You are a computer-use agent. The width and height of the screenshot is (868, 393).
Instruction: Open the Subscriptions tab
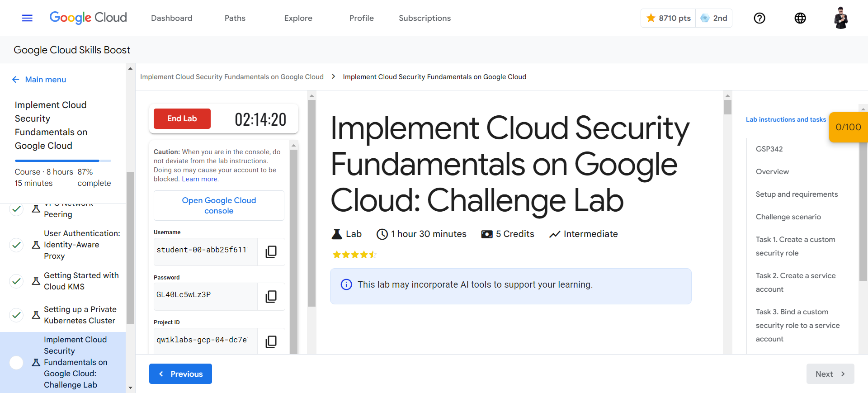pos(425,18)
